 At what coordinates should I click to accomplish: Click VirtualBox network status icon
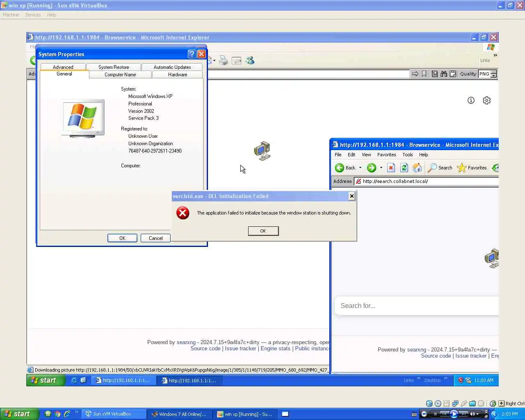(x=455, y=404)
